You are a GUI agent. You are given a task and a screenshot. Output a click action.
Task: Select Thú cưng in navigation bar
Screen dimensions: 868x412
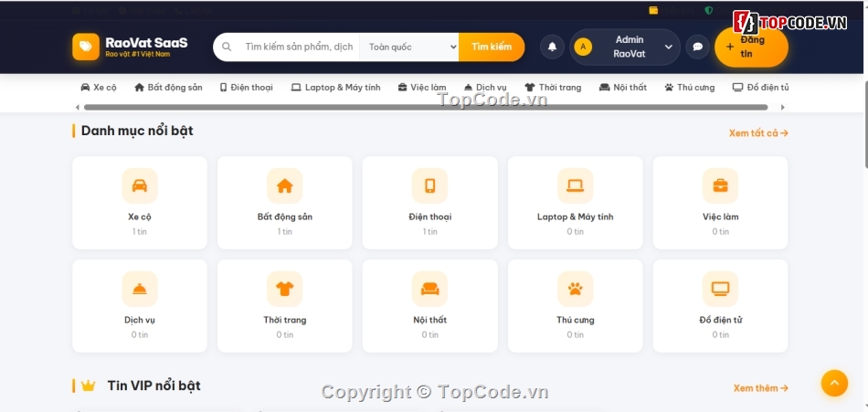tap(690, 88)
